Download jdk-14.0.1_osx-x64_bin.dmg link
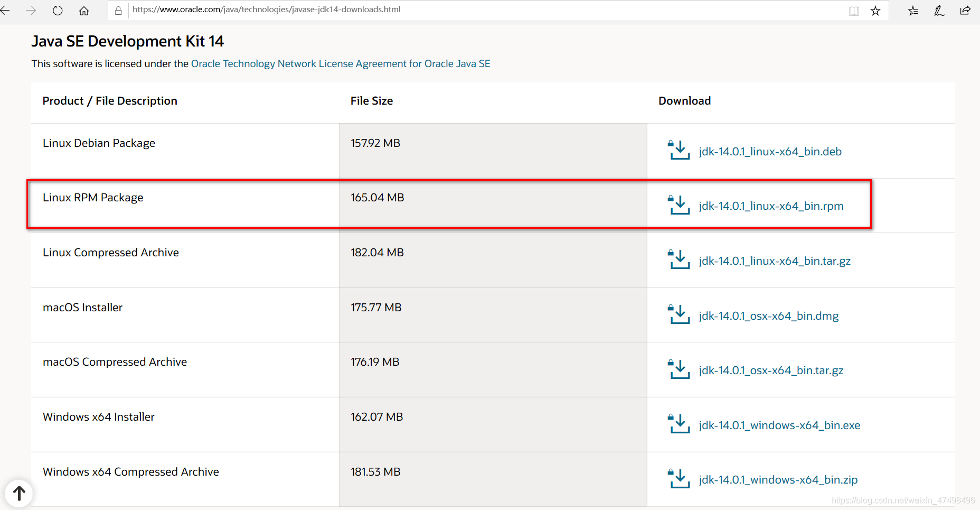This screenshot has width=980, height=510. coord(769,316)
